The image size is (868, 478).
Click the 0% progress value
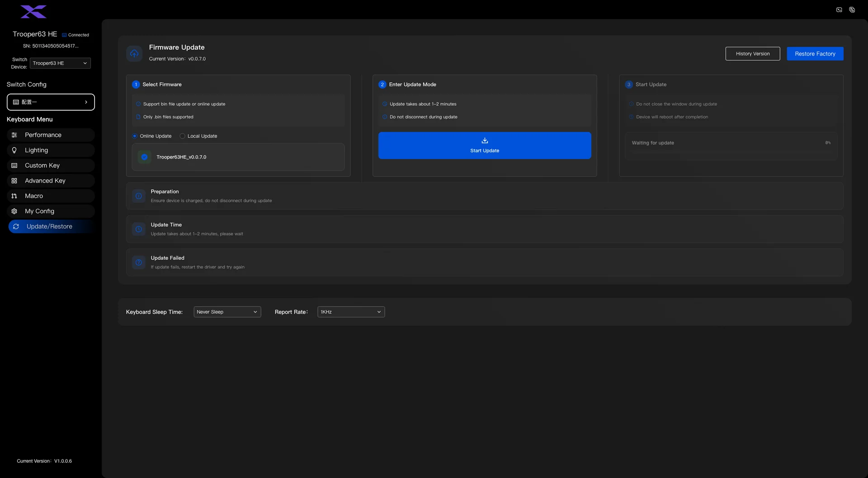click(x=828, y=143)
